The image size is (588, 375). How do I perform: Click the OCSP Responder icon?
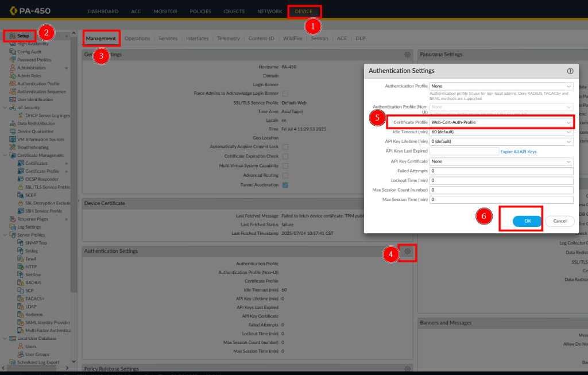tap(21, 179)
